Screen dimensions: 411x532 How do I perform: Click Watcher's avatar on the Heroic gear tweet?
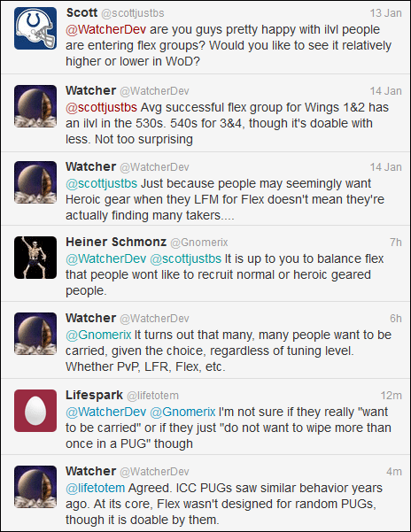[35, 182]
